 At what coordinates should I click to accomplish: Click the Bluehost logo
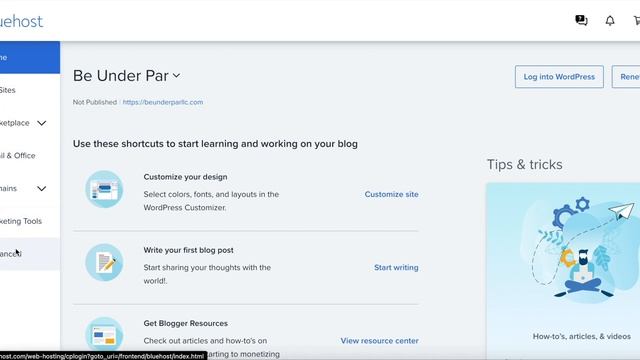click(x=21, y=21)
